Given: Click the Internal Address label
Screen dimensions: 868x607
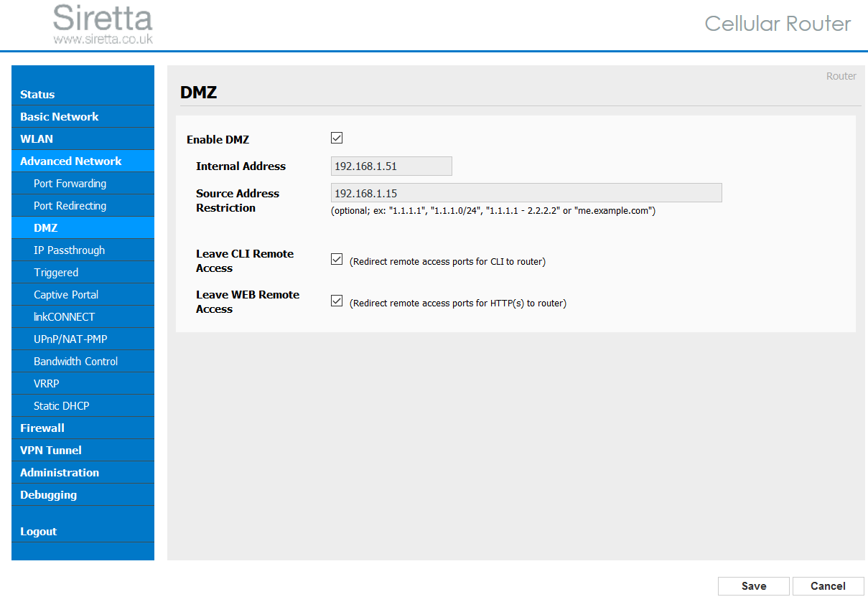Looking at the screenshot, I should (x=241, y=166).
